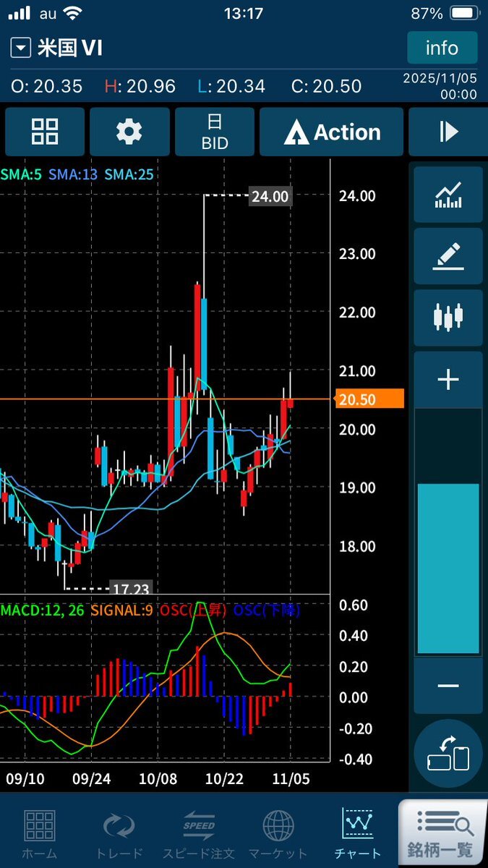Select the pencil drawing tool
The width and height of the screenshot is (488, 868).
[x=448, y=256]
